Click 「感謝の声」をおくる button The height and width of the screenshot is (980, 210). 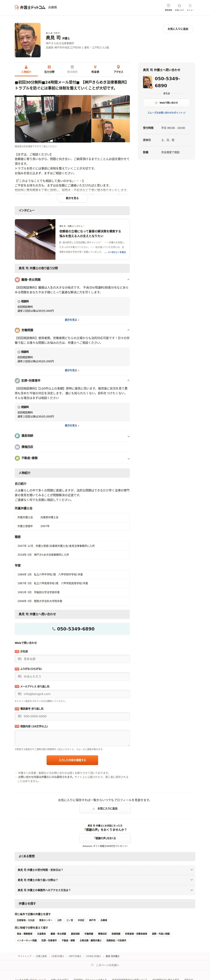click(105, 838)
